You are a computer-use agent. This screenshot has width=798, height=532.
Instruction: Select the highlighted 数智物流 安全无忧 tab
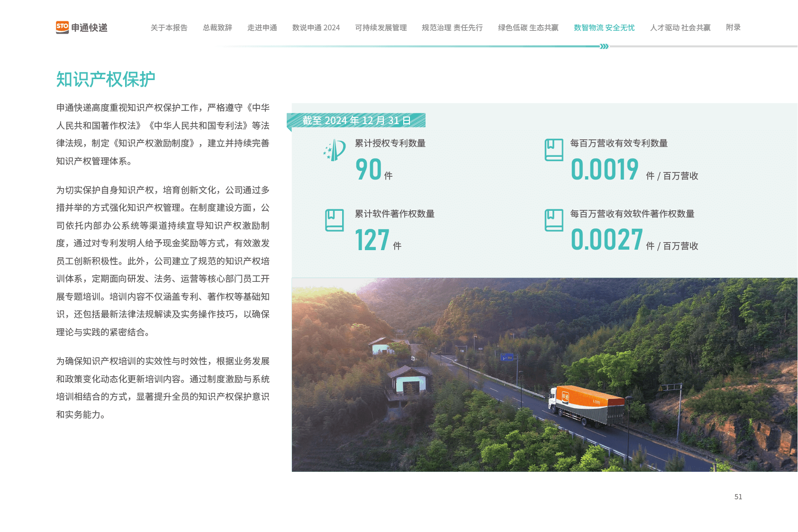click(x=604, y=27)
